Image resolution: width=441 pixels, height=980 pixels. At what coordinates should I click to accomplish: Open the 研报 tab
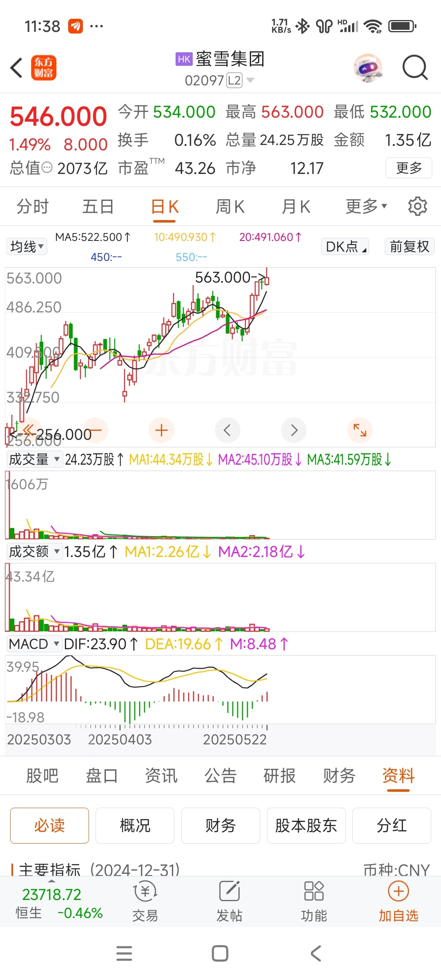280,776
